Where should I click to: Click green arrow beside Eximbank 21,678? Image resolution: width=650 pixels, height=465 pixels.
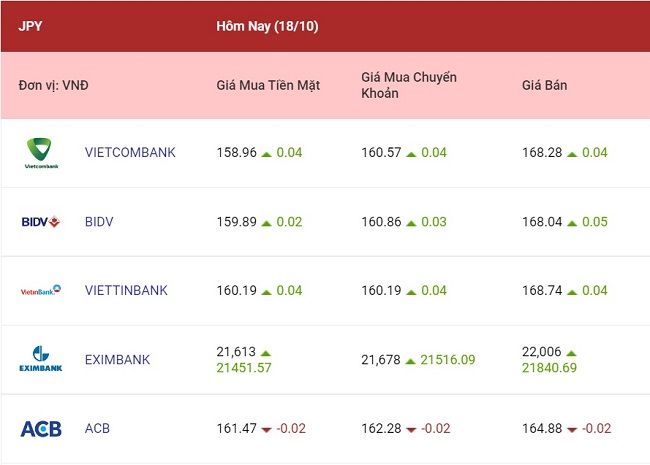coord(410,361)
